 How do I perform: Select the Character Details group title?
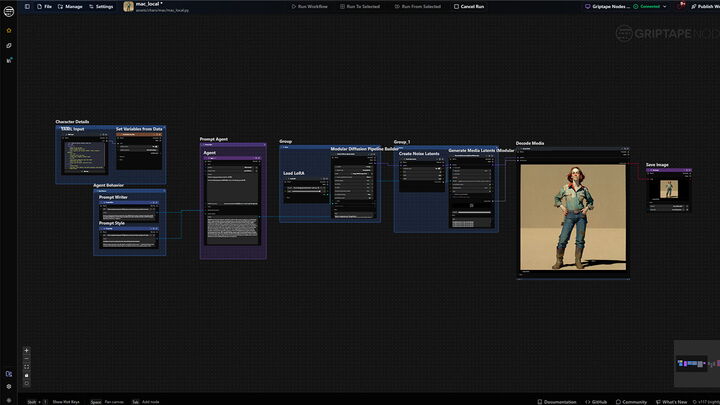pos(72,122)
